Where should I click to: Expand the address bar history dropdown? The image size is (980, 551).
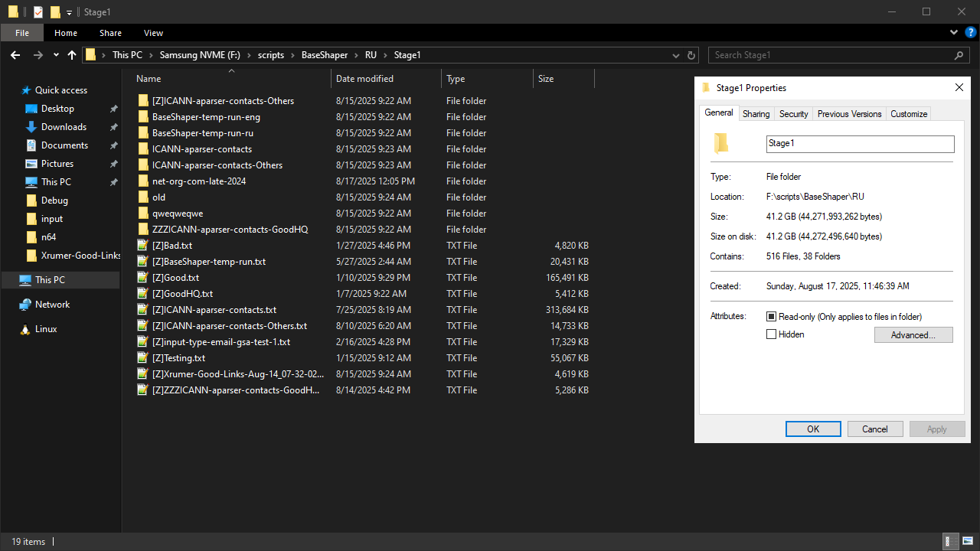[675, 55]
